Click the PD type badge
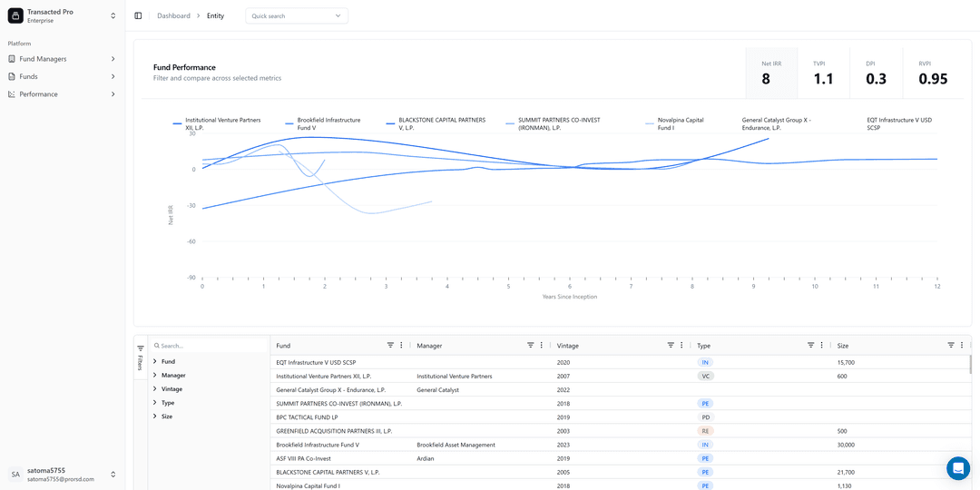This screenshot has height=490, width=980. point(705,417)
